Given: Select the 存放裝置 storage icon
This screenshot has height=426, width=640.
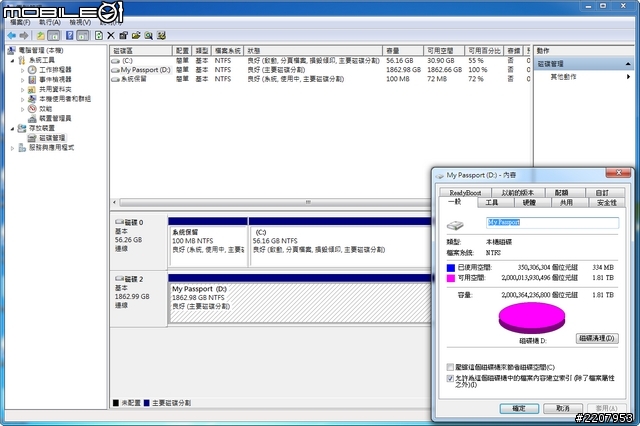Looking at the screenshot, I should [22, 128].
